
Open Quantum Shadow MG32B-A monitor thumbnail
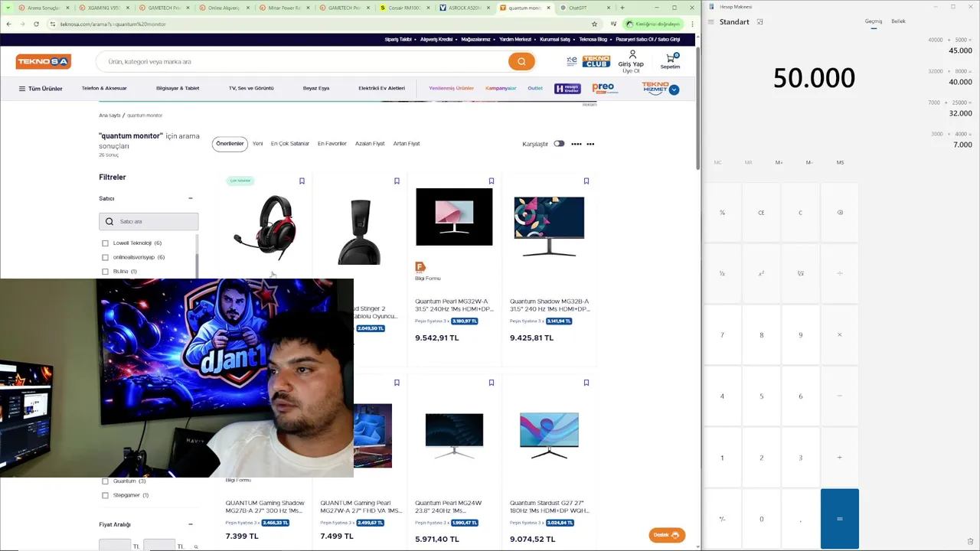(x=549, y=227)
